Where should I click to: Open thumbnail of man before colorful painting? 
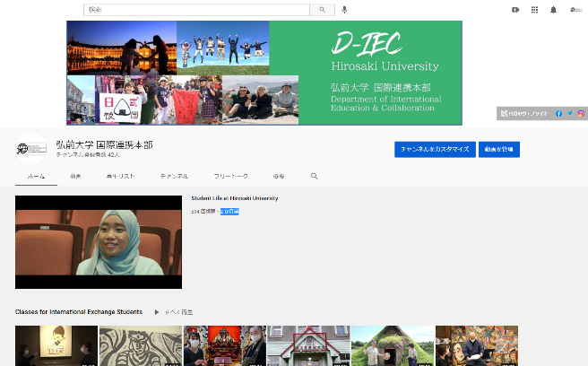pos(477,345)
